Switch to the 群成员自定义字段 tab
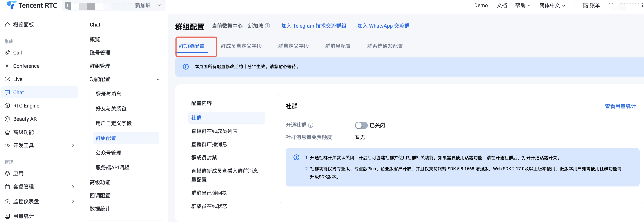This screenshot has width=644, height=222. coord(241,46)
